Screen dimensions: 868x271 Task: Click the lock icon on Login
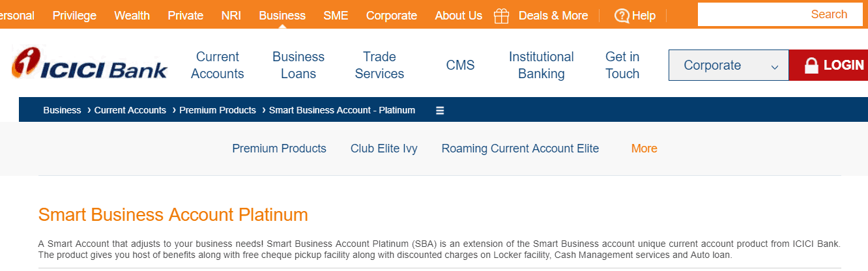811,65
